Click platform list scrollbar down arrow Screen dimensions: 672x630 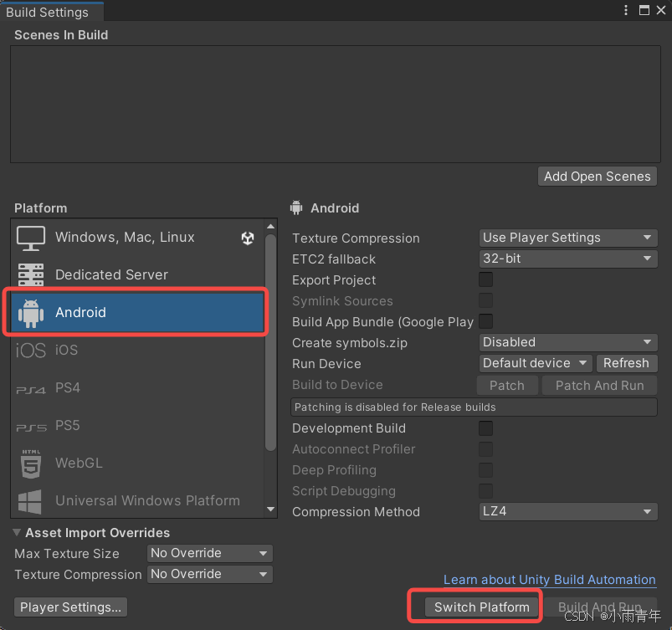coord(270,510)
